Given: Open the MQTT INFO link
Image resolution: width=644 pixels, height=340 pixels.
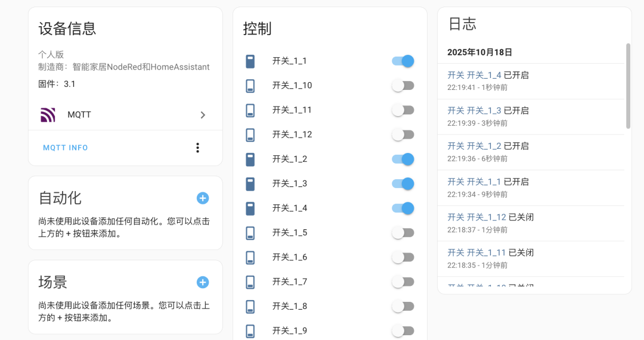Looking at the screenshot, I should click(x=66, y=148).
